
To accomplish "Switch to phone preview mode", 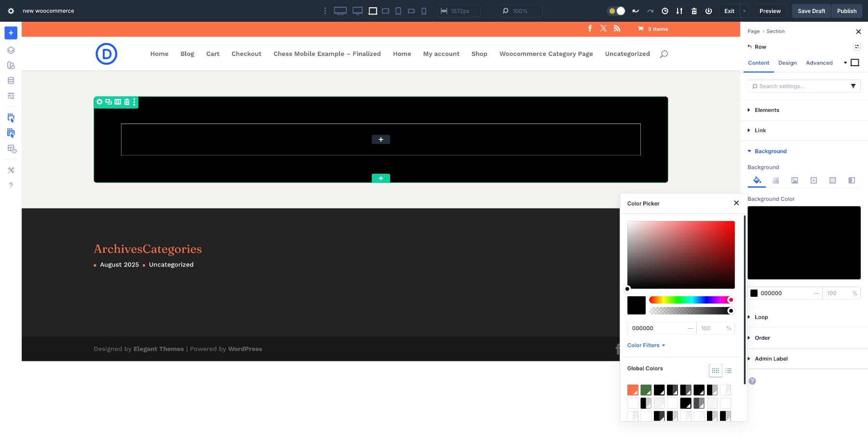I will pos(423,11).
